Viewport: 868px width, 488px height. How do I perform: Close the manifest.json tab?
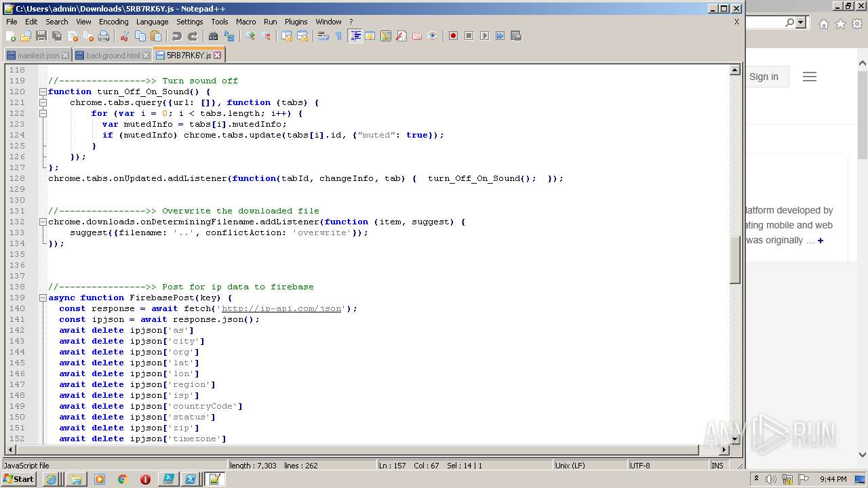click(x=66, y=56)
